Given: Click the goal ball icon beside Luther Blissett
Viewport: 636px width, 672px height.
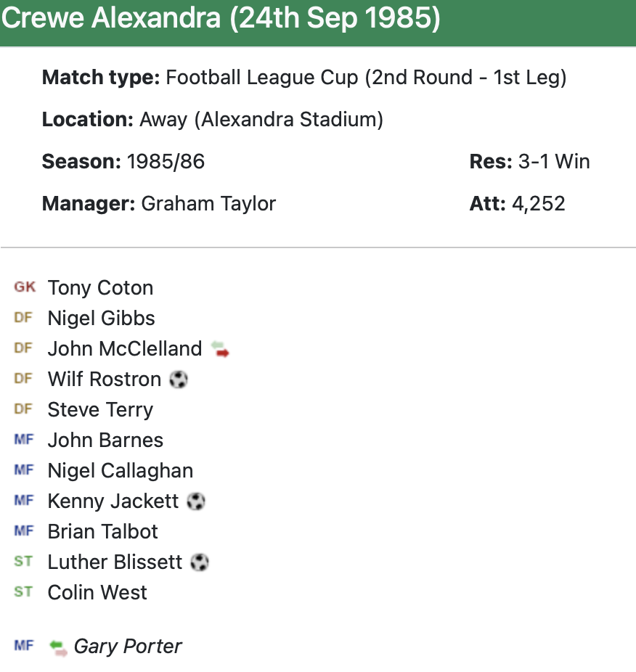Looking at the screenshot, I should tap(200, 562).
